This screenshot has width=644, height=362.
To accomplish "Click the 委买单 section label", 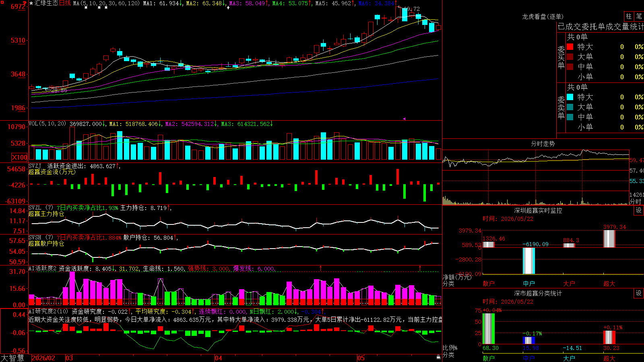I will (x=561, y=57).
